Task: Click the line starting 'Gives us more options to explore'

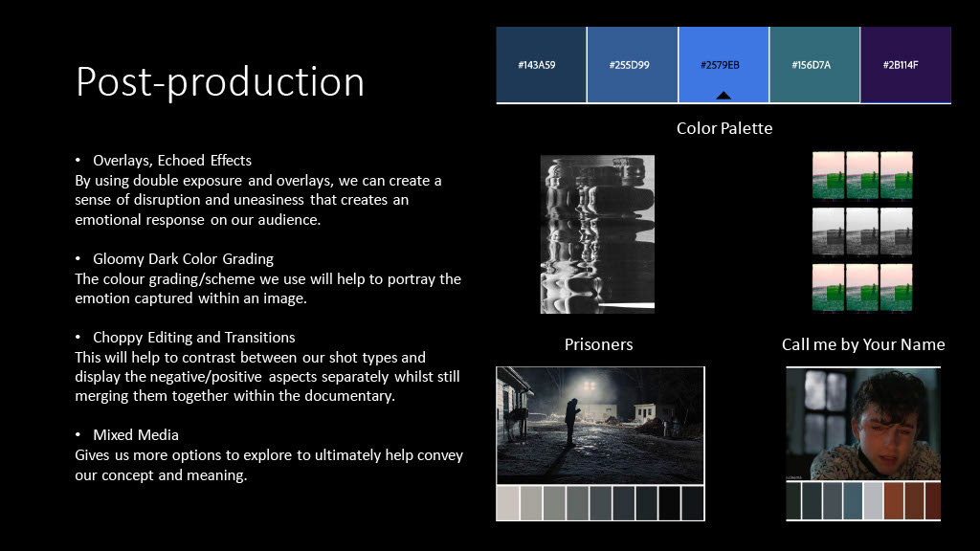Action: coord(269,454)
